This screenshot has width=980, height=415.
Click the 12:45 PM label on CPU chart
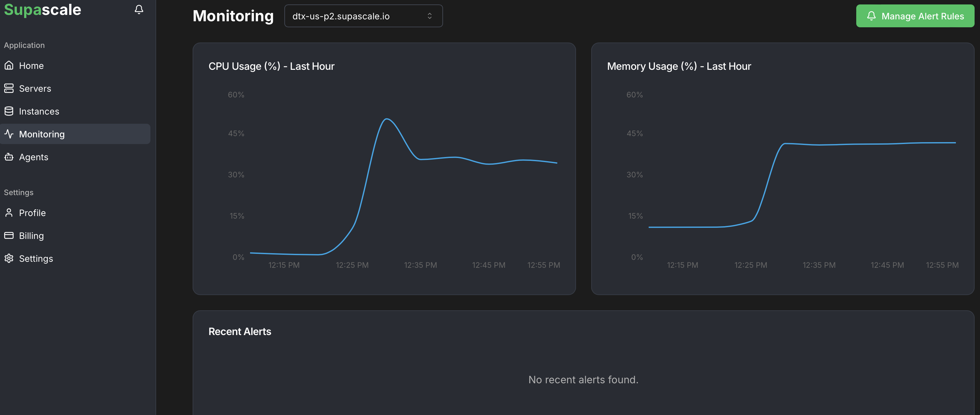(x=488, y=265)
